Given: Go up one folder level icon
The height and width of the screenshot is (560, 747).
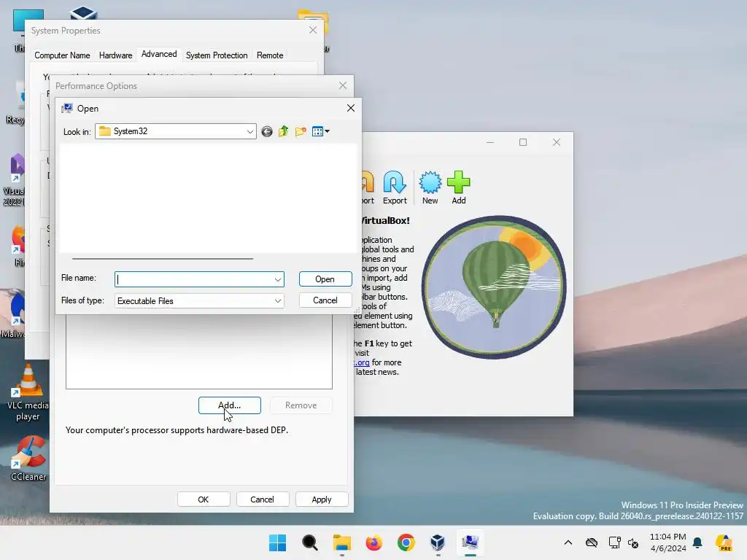Looking at the screenshot, I should [x=284, y=131].
